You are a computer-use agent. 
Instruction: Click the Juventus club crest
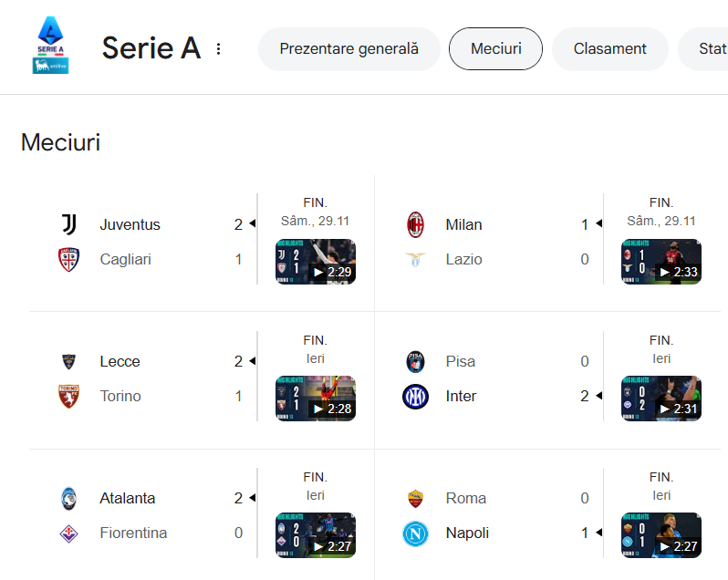(x=69, y=224)
